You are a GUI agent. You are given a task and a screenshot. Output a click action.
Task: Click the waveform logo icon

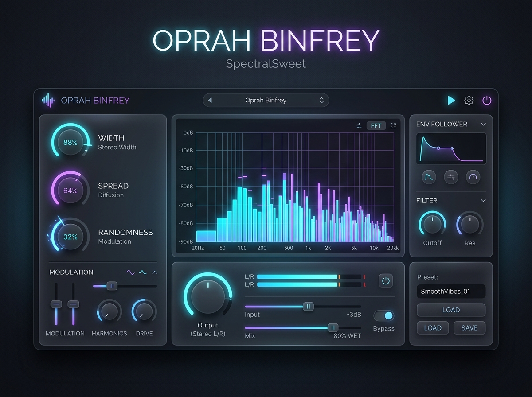[48, 100]
